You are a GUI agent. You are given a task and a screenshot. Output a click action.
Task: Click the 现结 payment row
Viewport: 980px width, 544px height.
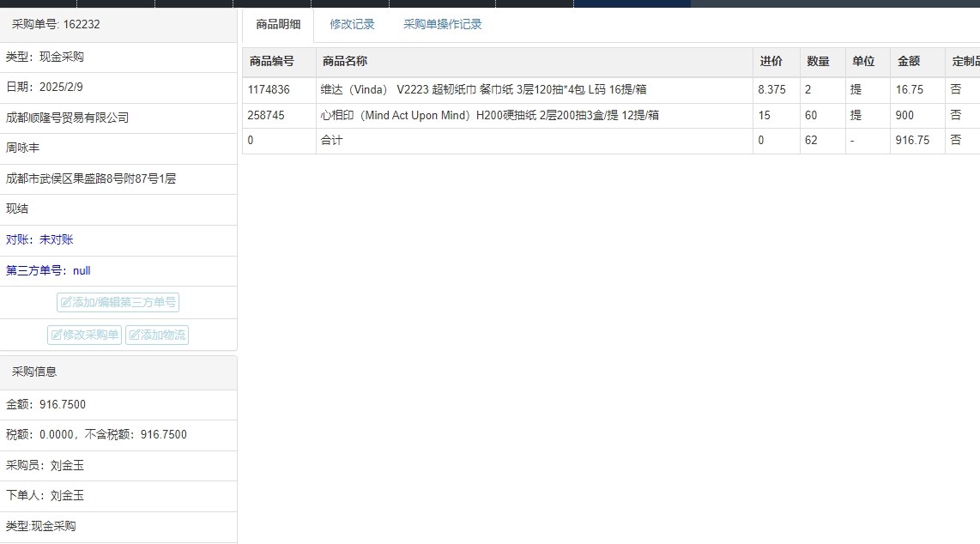pos(118,209)
